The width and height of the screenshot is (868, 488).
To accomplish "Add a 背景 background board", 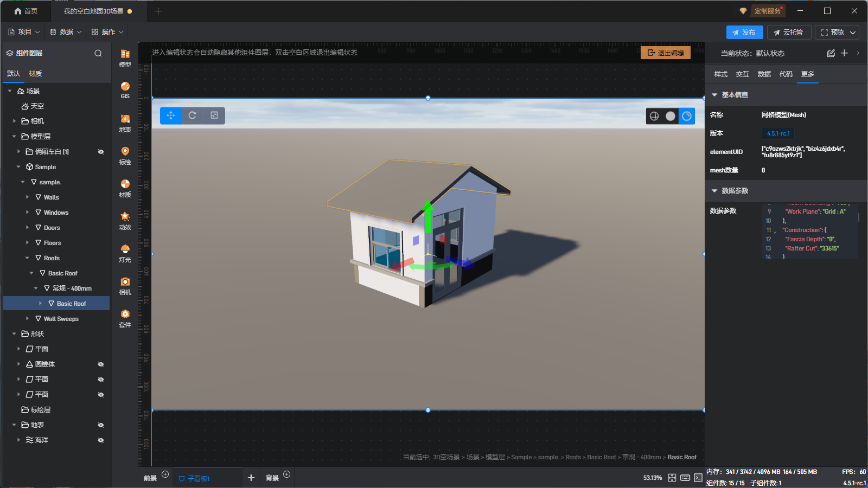I will (287, 474).
